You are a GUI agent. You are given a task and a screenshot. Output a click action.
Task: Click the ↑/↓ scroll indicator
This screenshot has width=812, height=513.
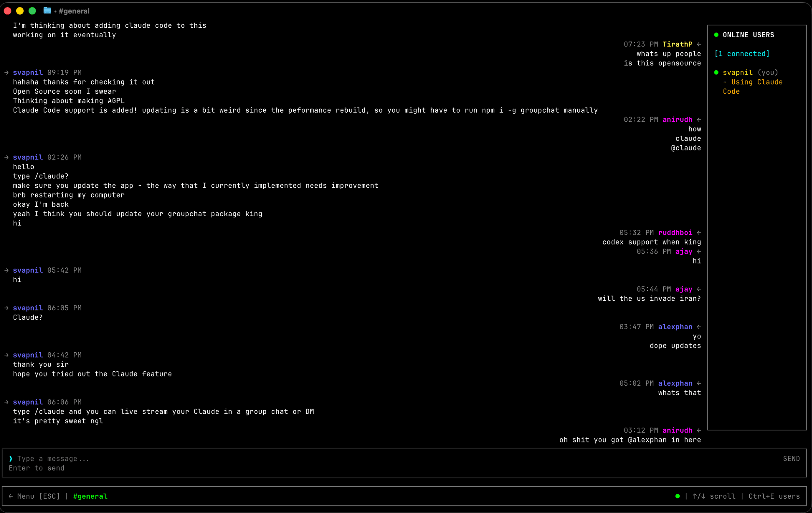714,496
